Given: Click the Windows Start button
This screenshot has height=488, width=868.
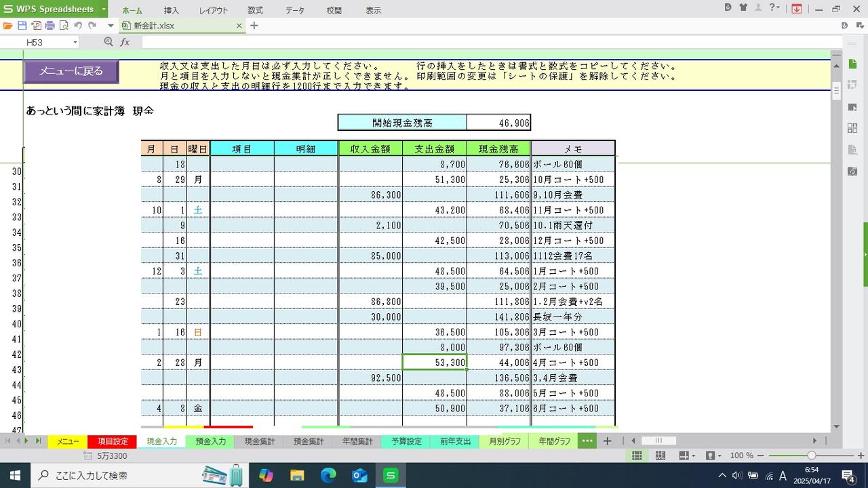Looking at the screenshot, I should point(14,475).
